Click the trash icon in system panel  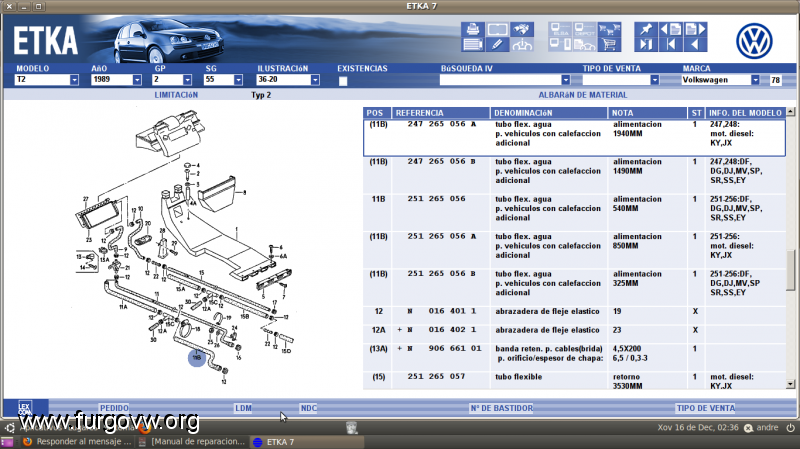[x=352, y=428]
